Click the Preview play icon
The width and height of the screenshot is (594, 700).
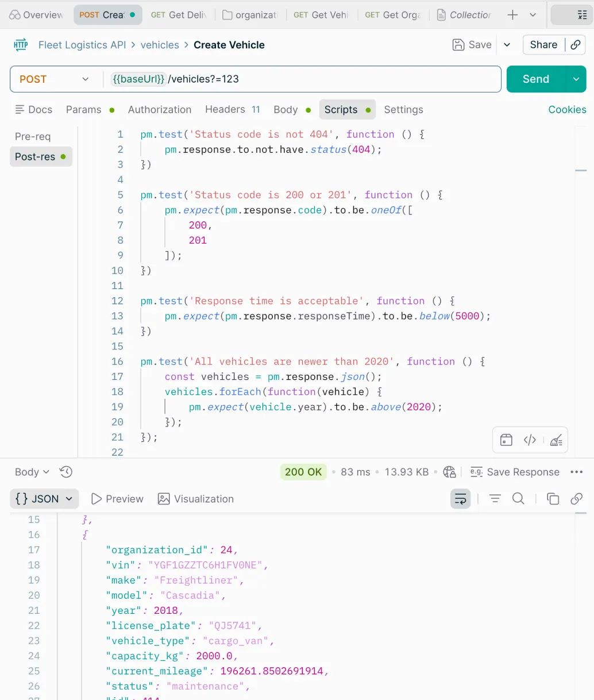click(97, 499)
